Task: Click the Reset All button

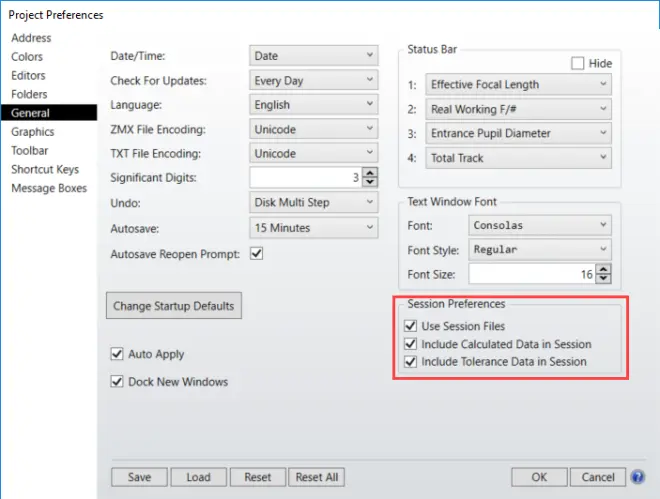Action: [x=317, y=477]
